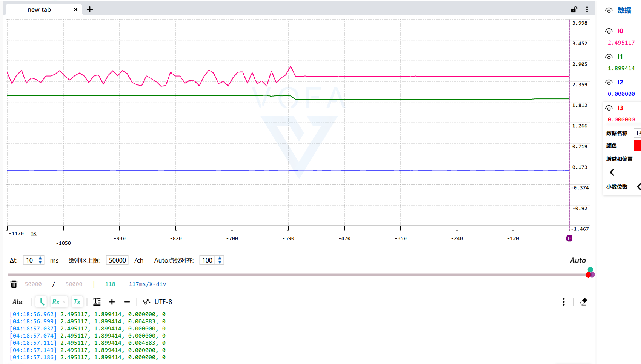
Task: Click the I0 value 2.495117
Action: click(x=621, y=43)
